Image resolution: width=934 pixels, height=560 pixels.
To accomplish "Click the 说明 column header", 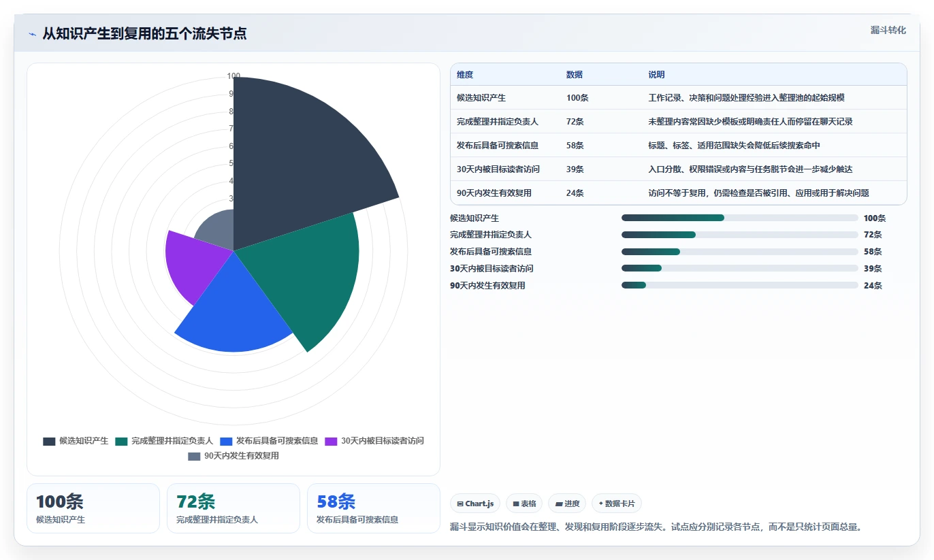I will [x=656, y=75].
